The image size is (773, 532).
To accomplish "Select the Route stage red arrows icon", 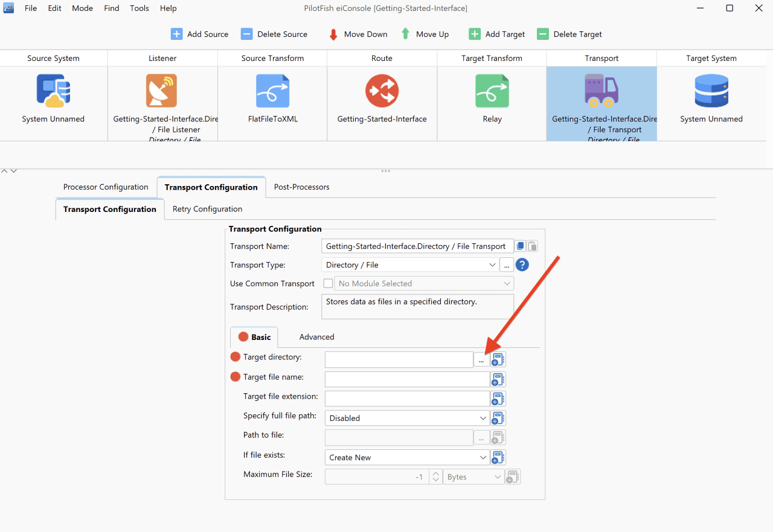I will point(382,91).
